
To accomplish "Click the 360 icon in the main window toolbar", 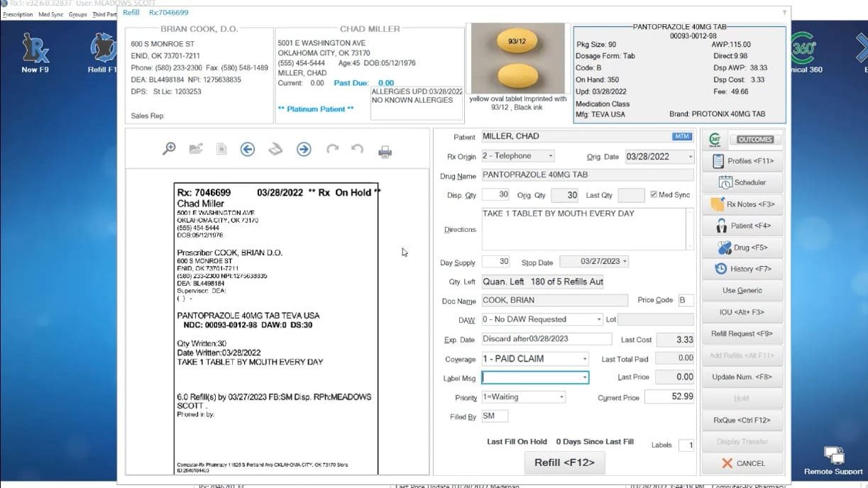I will pyautogui.click(x=804, y=52).
